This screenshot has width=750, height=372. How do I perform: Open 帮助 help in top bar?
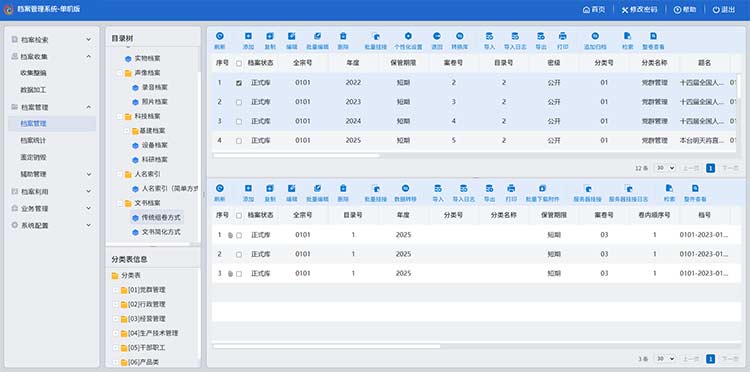coord(684,10)
